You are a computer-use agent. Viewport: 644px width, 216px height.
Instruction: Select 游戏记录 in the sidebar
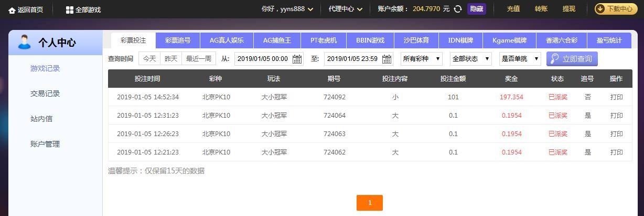click(x=45, y=68)
